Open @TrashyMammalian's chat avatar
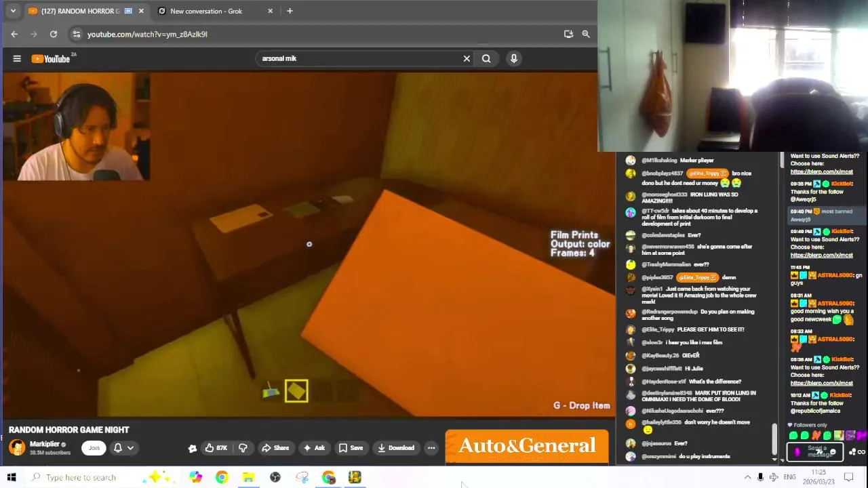 coord(631,264)
